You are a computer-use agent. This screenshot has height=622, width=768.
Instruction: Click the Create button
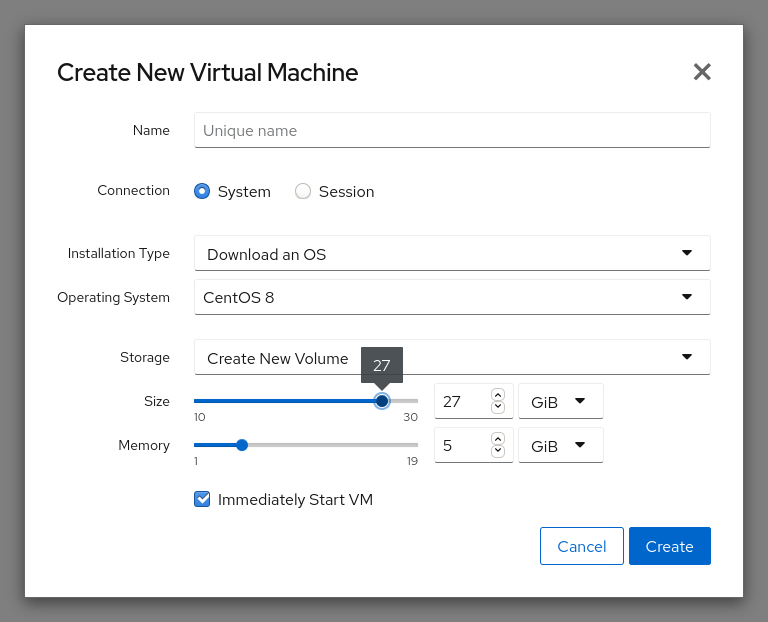click(x=669, y=546)
